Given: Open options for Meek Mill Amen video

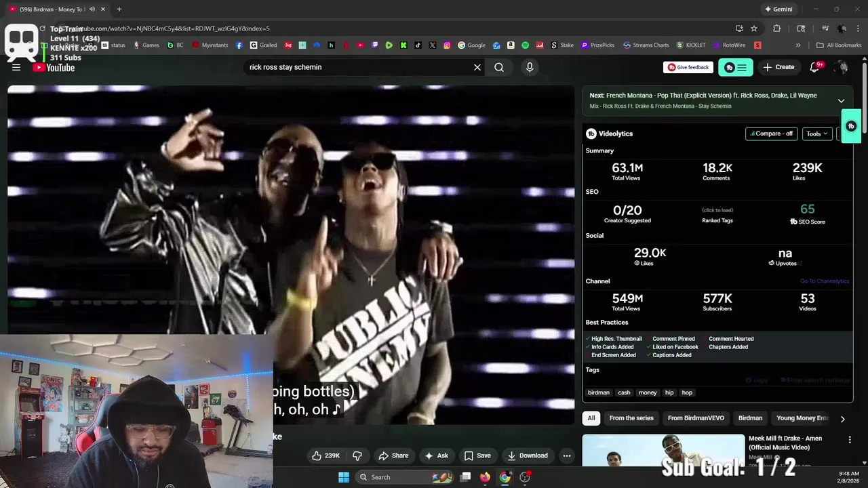Looking at the screenshot, I should [x=850, y=440].
